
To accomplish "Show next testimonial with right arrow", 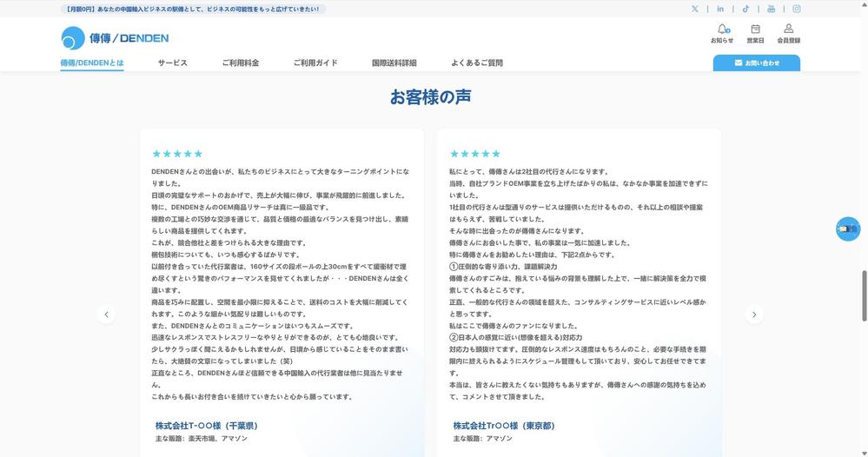I will (x=754, y=315).
